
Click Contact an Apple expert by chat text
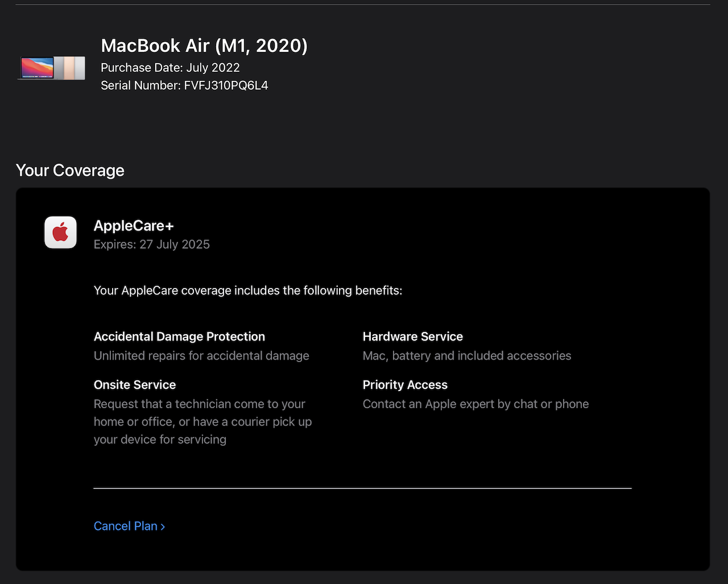point(476,404)
